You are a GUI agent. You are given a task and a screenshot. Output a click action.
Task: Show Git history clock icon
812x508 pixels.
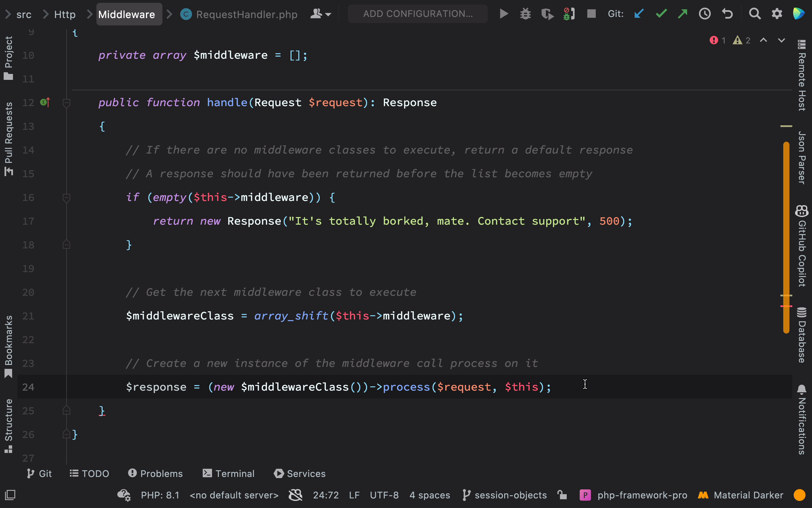point(705,14)
